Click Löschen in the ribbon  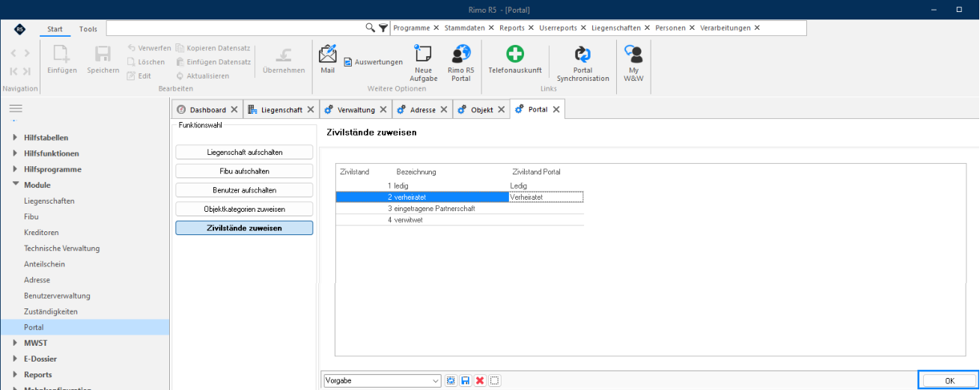(145, 62)
